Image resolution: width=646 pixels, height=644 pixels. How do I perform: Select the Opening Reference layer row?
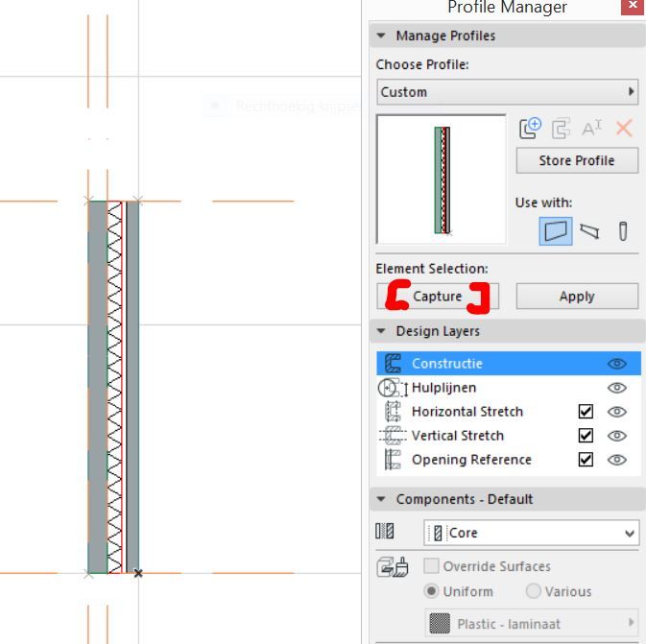point(509,460)
